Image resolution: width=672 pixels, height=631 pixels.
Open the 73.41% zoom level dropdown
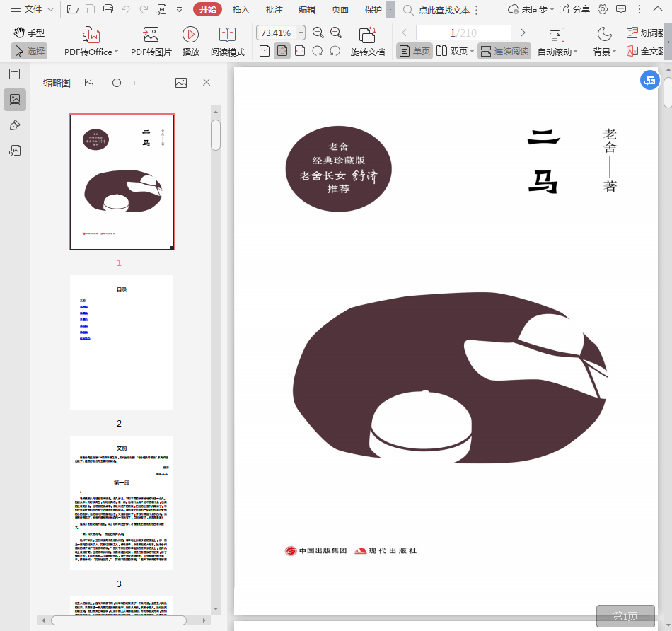point(301,33)
